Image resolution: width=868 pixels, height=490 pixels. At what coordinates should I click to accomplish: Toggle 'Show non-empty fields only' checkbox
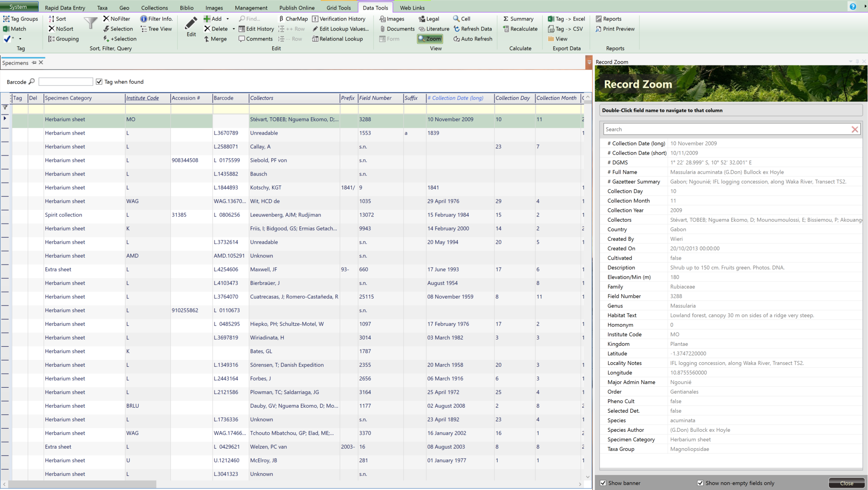click(x=700, y=483)
